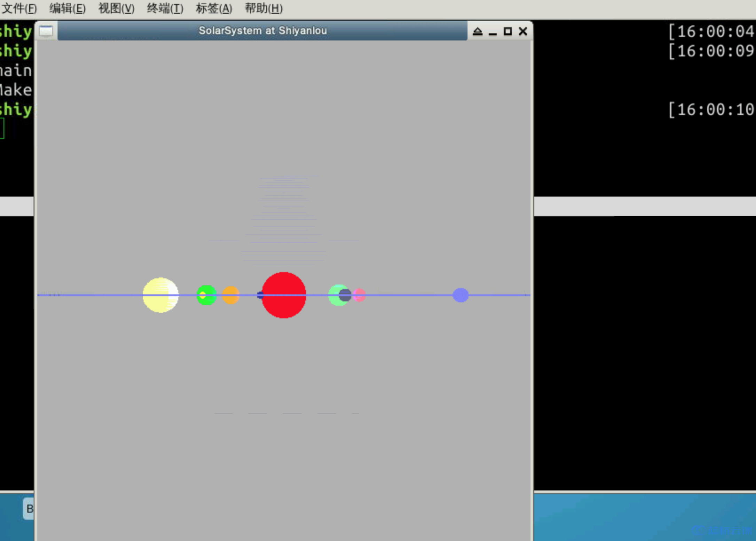Open the 文件(F) menu
The height and width of the screenshot is (541, 756).
(19, 8)
